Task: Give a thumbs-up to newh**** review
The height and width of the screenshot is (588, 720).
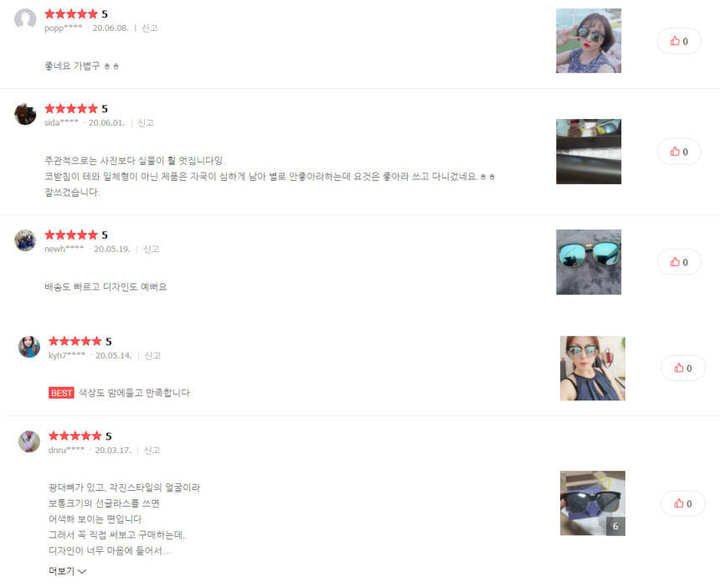Action: (x=679, y=262)
